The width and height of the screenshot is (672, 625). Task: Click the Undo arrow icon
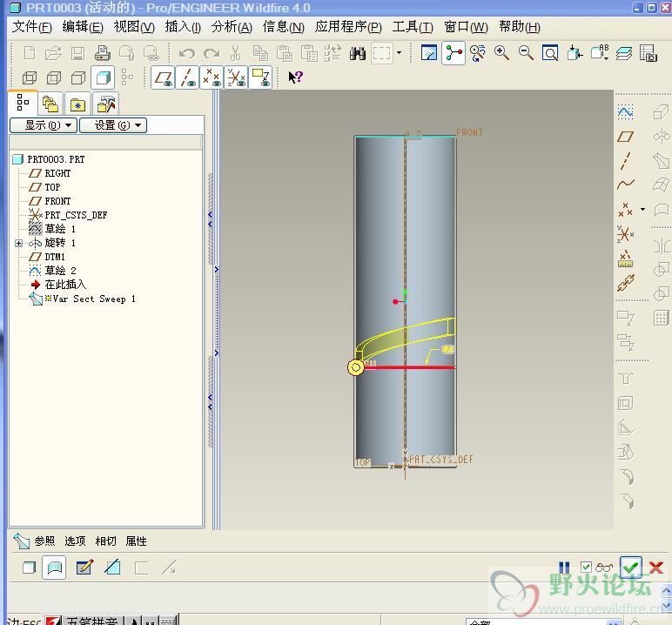pyautogui.click(x=186, y=53)
